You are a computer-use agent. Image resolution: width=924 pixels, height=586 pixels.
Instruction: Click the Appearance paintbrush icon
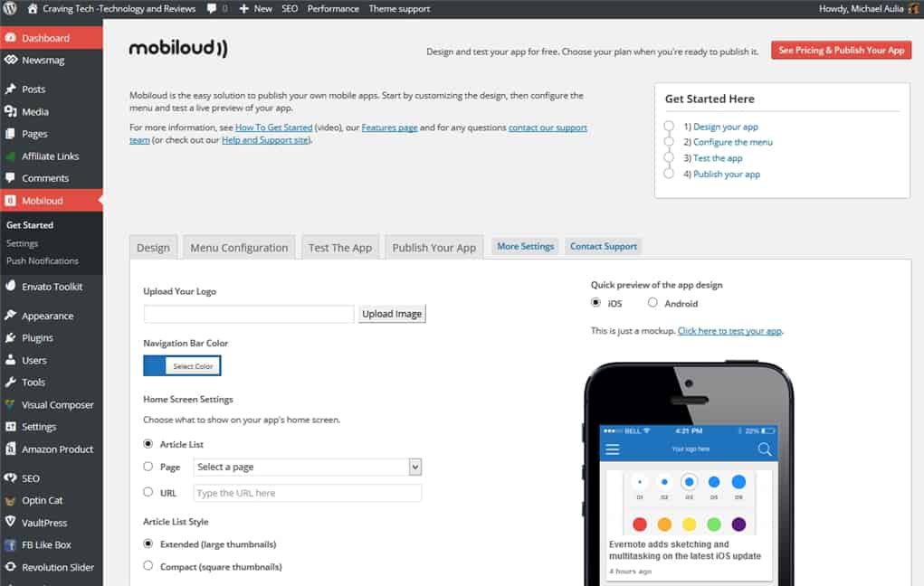pos(10,315)
